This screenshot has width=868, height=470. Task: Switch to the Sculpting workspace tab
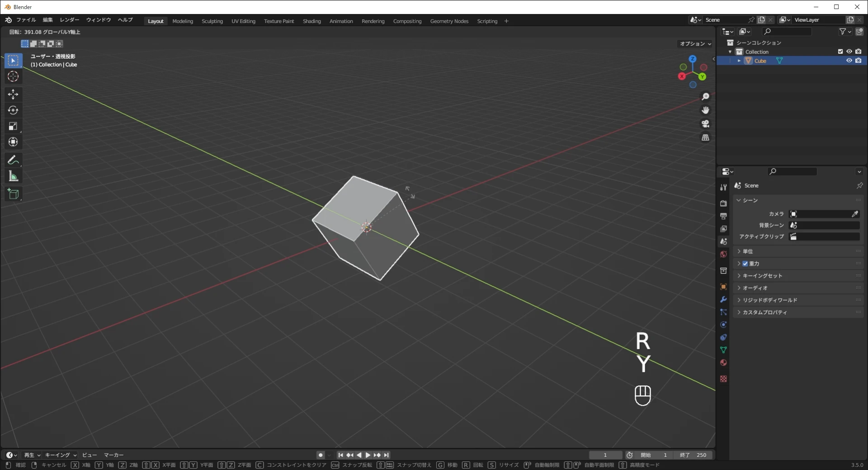(x=212, y=21)
